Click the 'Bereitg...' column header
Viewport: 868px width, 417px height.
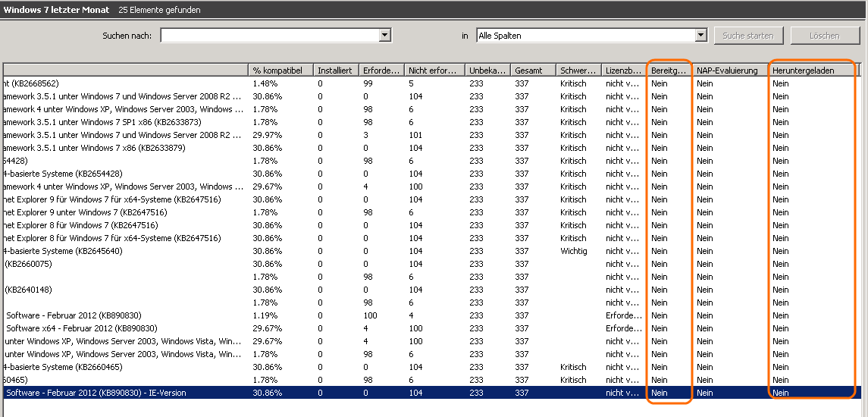(x=669, y=71)
